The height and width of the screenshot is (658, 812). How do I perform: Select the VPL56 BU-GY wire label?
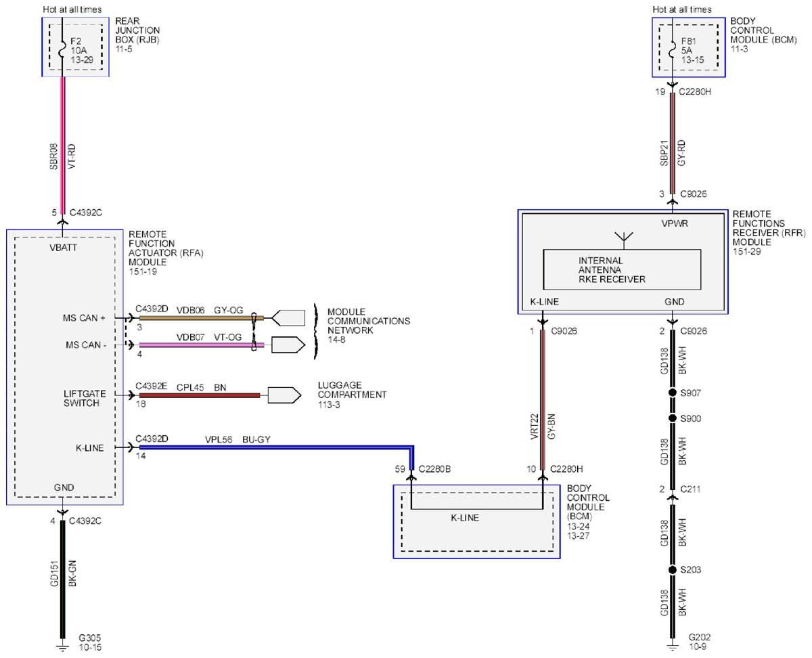pos(238,439)
